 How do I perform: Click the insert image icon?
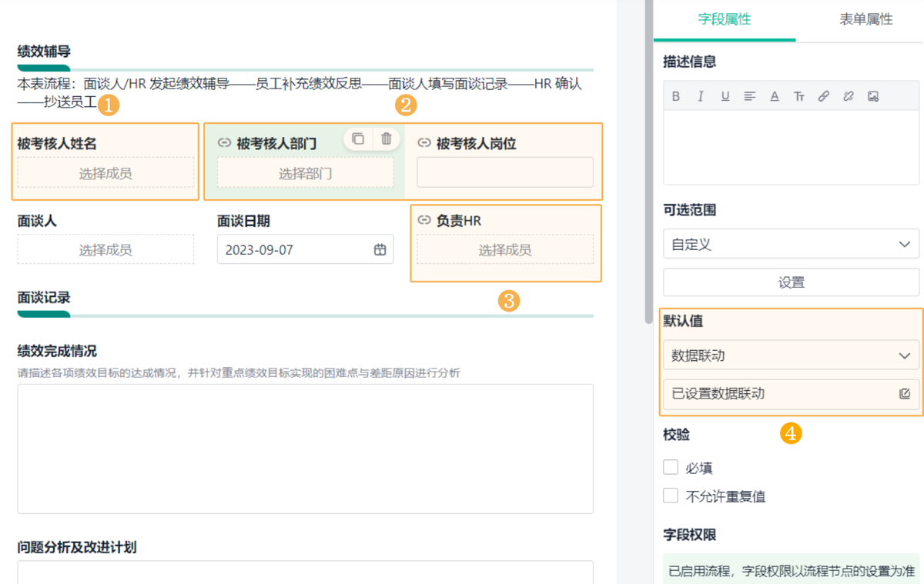[873, 96]
